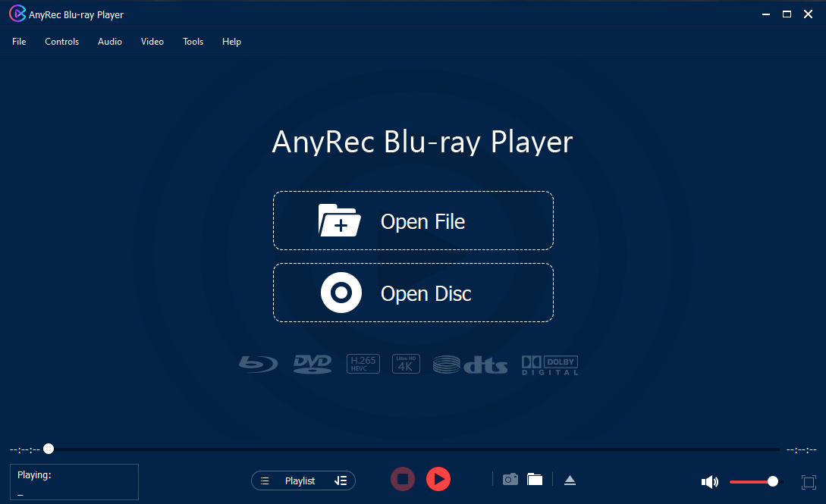Click the playlist list icon
826x504 pixels.
[x=265, y=481]
